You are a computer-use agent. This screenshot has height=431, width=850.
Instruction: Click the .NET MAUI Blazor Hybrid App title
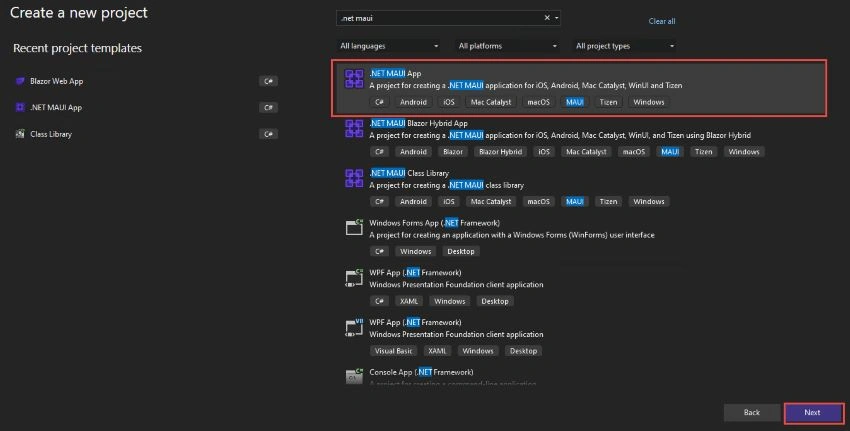(x=418, y=123)
